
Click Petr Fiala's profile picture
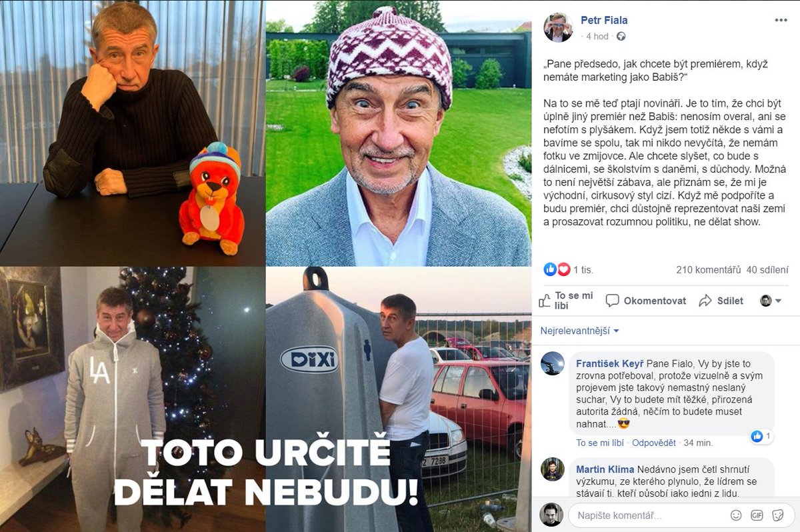(x=558, y=27)
